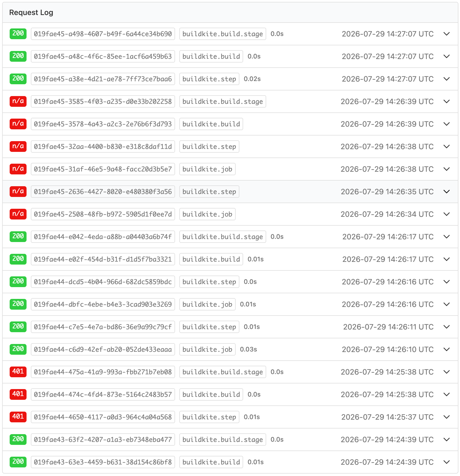
Task: Click buildkite.step tag in 019fae44-4650 row
Action: [x=209, y=417]
